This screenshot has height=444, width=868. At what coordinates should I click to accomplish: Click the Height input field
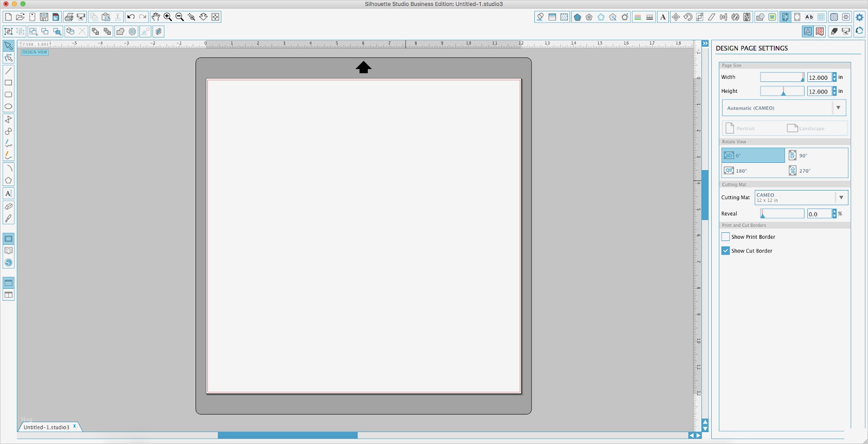pos(819,92)
